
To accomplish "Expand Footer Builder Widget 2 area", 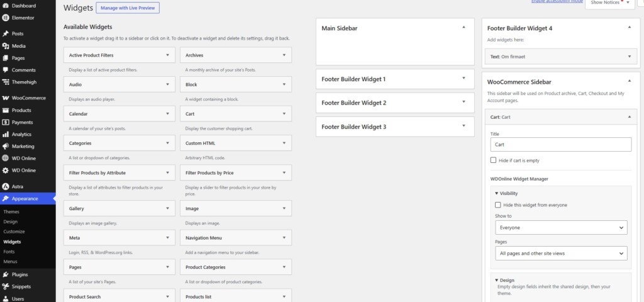I will [464, 102].
